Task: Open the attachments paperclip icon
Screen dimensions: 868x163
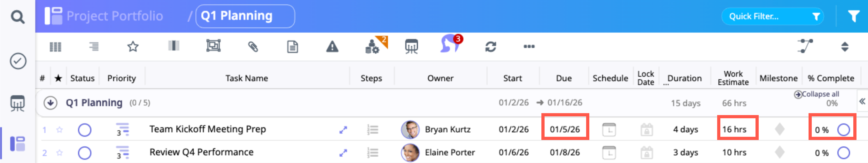Action: (x=253, y=46)
